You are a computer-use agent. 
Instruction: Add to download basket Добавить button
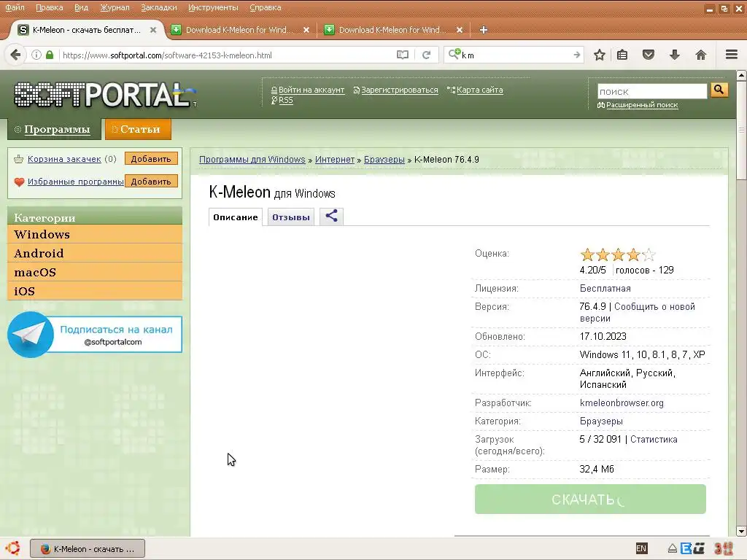click(x=151, y=158)
